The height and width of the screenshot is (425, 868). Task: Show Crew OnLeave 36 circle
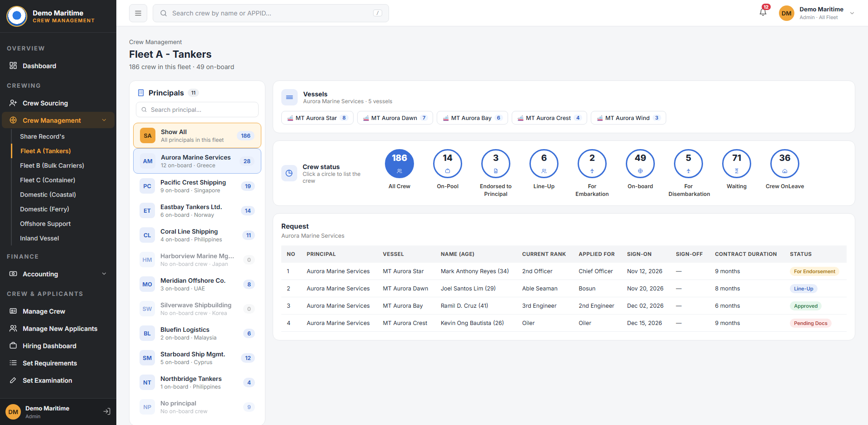pyautogui.click(x=785, y=164)
